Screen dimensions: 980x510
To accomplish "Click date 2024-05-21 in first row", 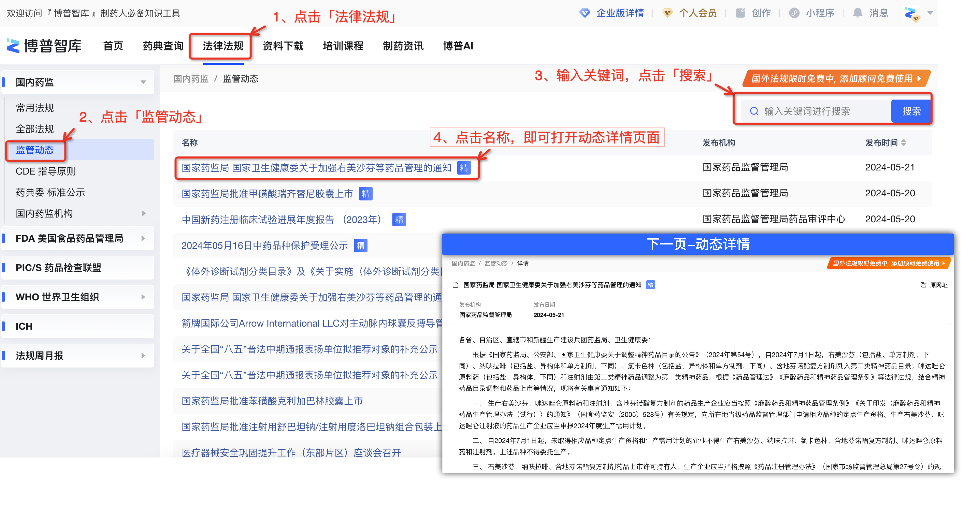I will (890, 167).
